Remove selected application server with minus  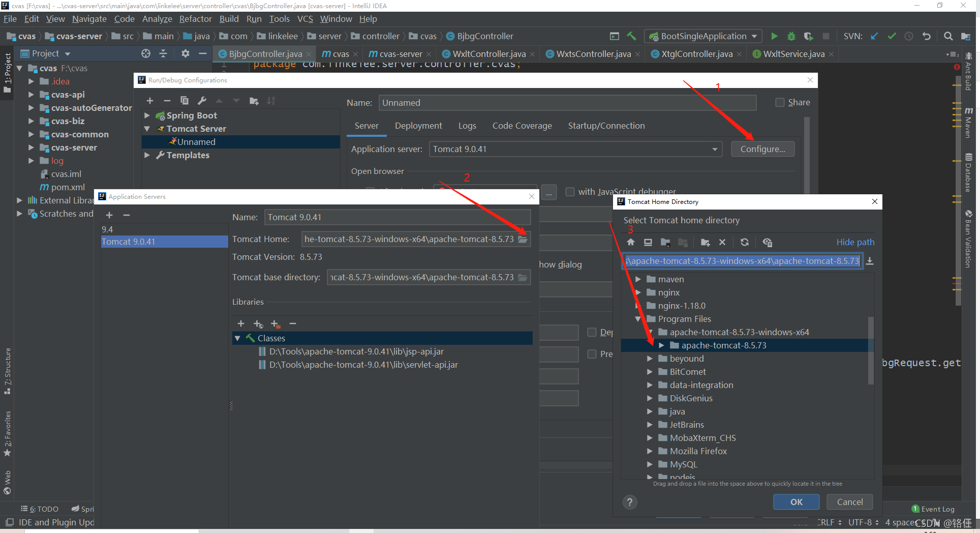[127, 215]
